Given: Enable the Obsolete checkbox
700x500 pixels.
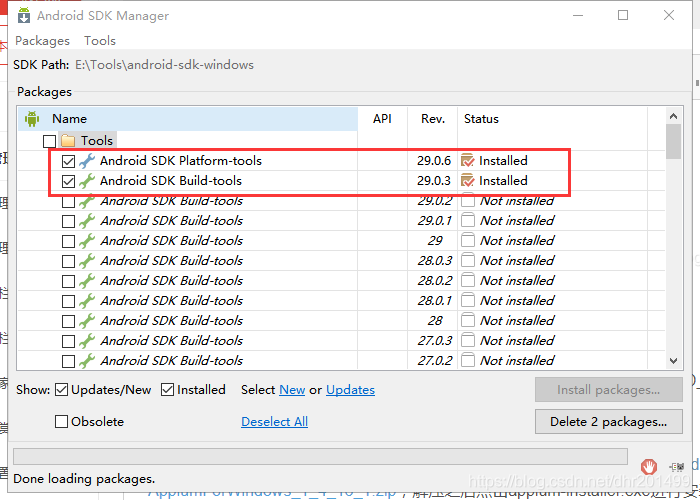Looking at the screenshot, I should [61, 422].
